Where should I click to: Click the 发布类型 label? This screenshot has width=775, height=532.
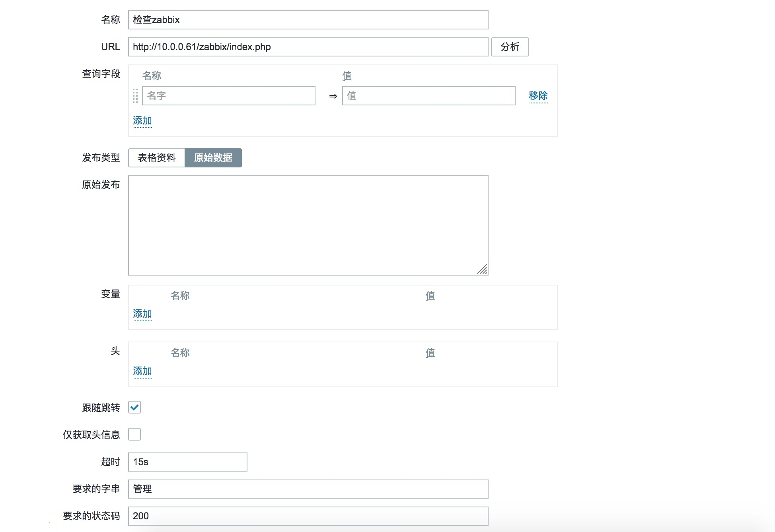[101, 158]
